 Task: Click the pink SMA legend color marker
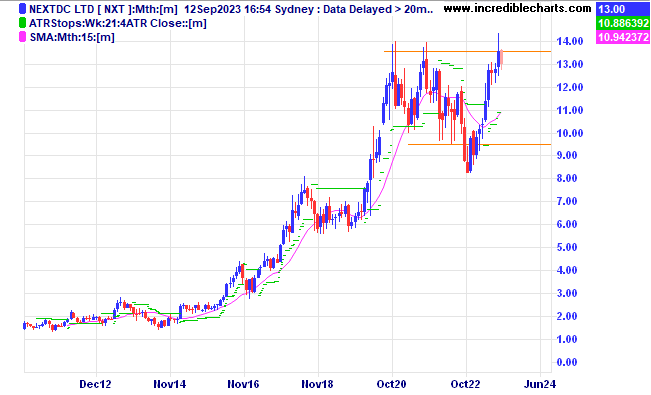(x=22, y=37)
